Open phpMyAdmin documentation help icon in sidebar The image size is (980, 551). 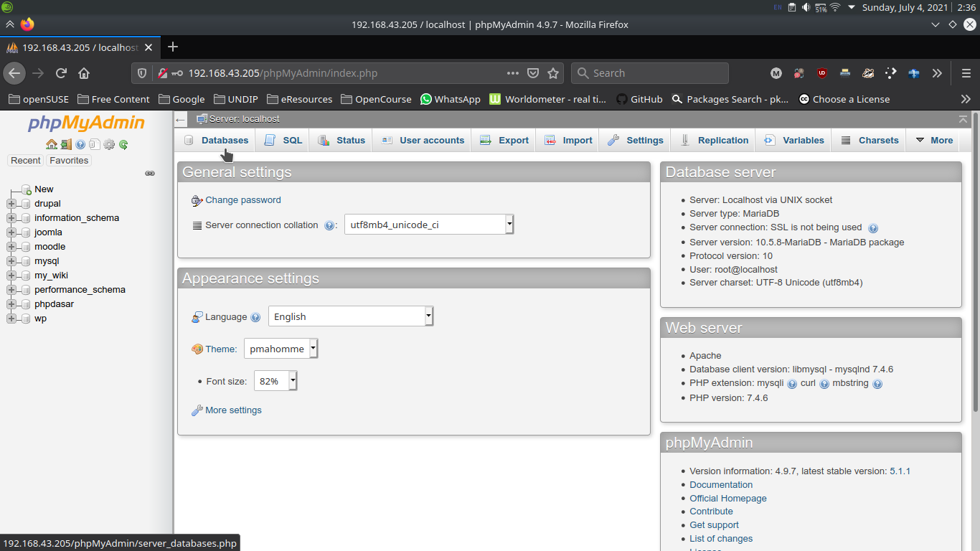tap(80, 144)
